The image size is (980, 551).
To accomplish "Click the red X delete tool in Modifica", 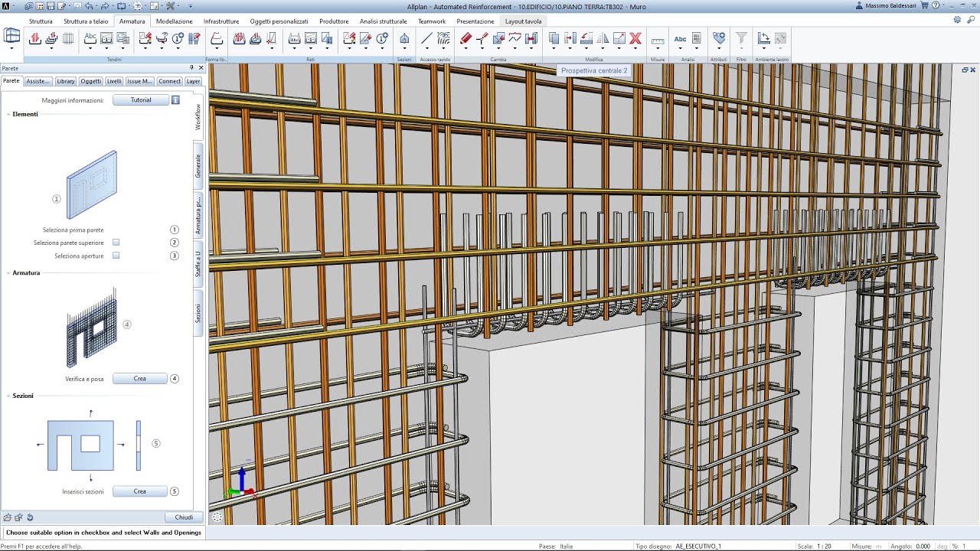I will click(x=635, y=38).
